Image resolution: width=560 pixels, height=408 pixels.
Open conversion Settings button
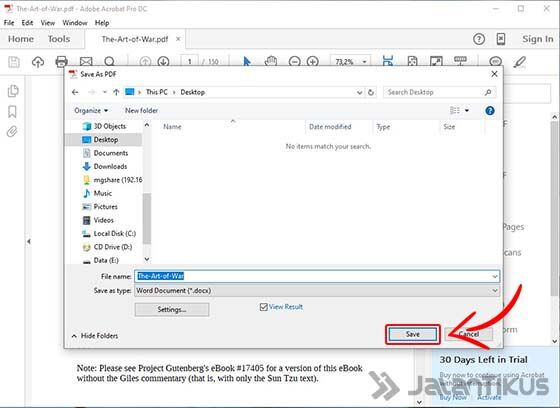pyautogui.click(x=172, y=310)
